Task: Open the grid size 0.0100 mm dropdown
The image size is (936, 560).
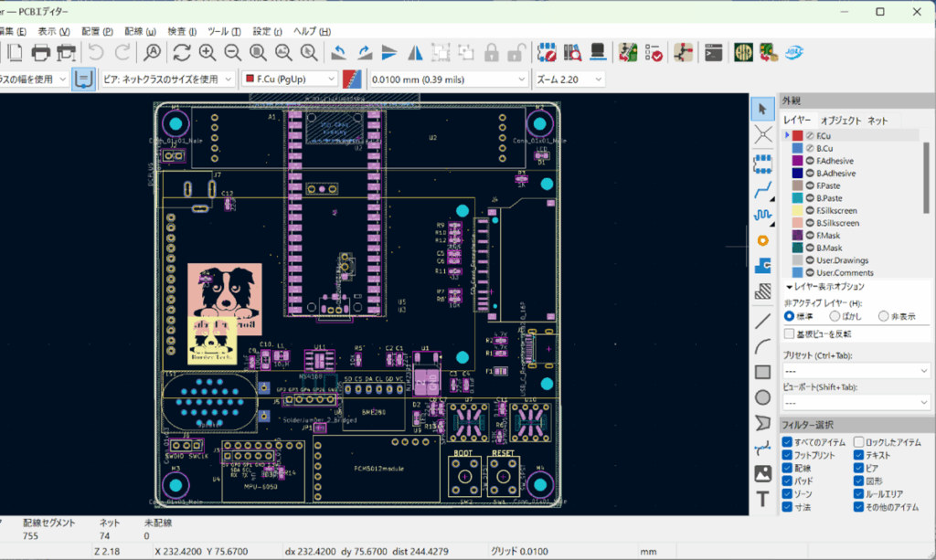Action: 448,79
